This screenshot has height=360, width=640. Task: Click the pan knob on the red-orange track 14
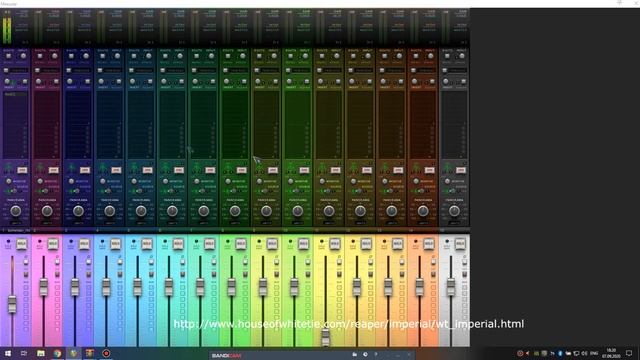pos(423,211)
